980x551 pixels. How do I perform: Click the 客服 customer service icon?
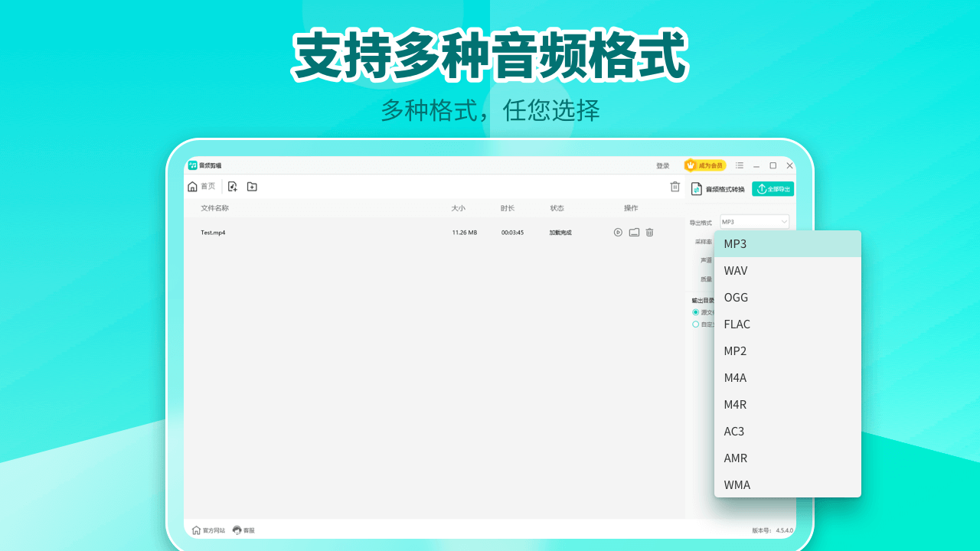[237, 530]
